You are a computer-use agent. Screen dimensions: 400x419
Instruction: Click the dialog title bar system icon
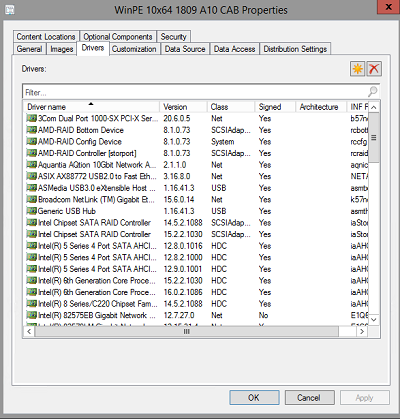click(x=10, y=9)
